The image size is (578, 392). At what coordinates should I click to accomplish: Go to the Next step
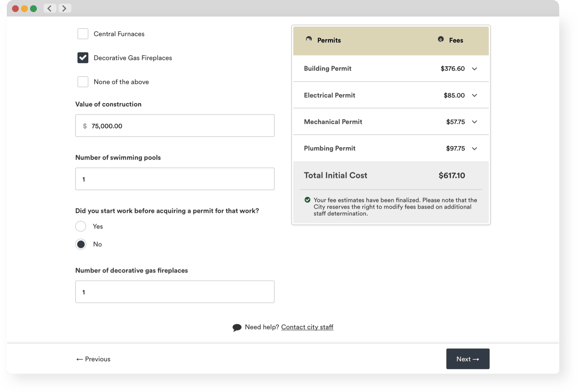(468, 359)
